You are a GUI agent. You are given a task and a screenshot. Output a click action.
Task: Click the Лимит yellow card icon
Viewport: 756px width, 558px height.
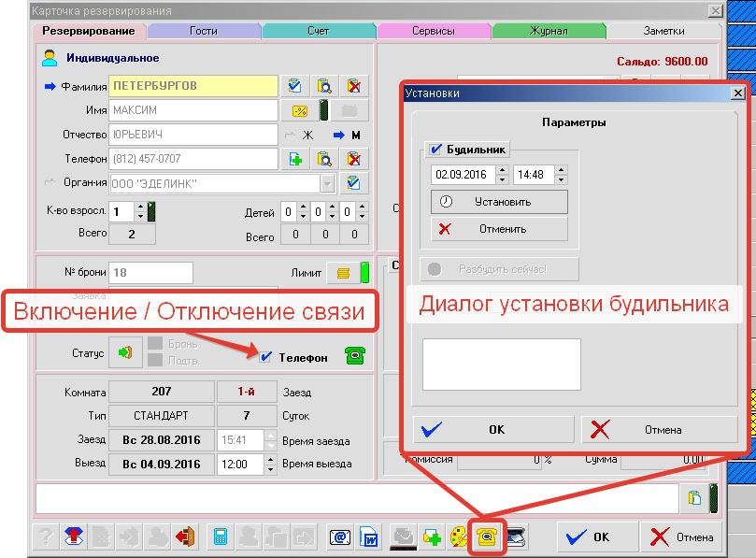343,273
